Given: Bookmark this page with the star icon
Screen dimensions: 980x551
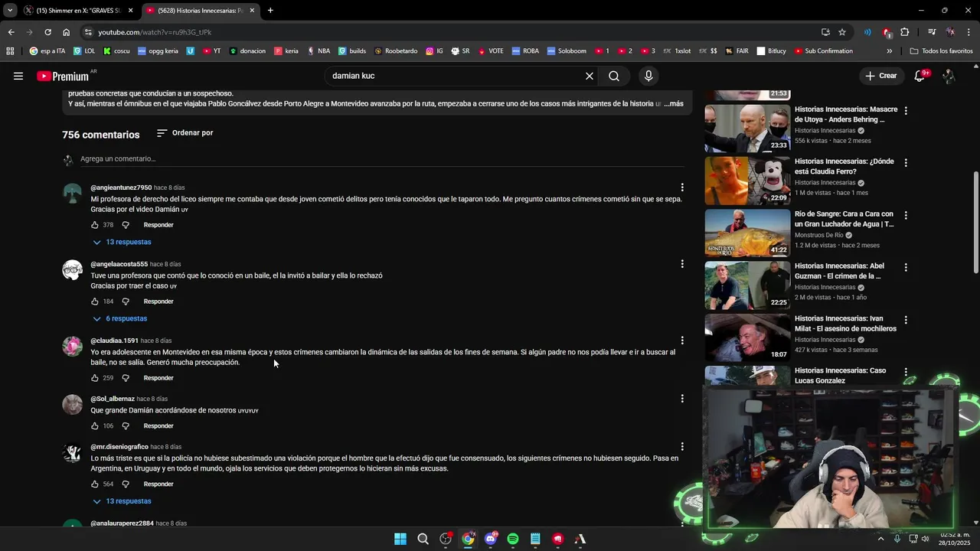Looking at the screenshot, I should pyautogui.click(x=842, y=32).
